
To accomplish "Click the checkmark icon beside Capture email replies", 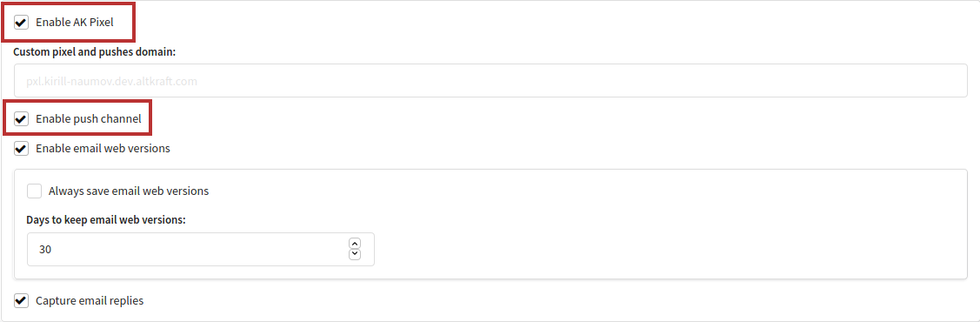I will (x=21, y=301).
